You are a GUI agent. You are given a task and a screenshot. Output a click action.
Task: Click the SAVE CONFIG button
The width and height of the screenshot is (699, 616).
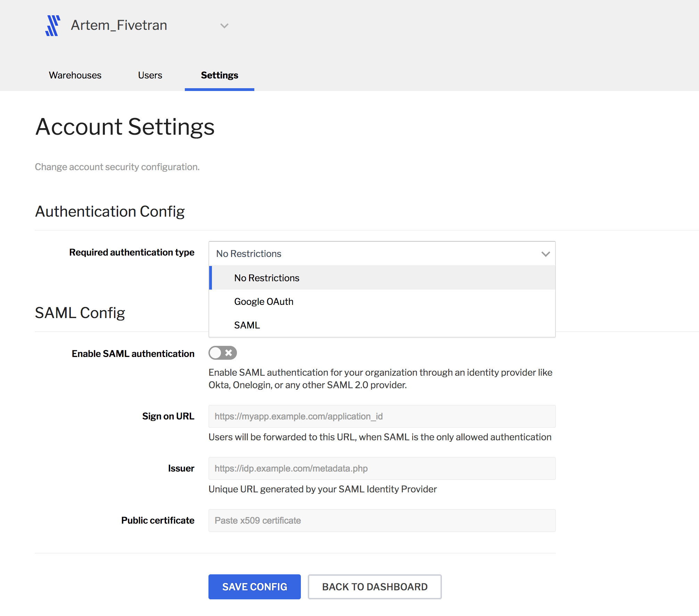255,587
